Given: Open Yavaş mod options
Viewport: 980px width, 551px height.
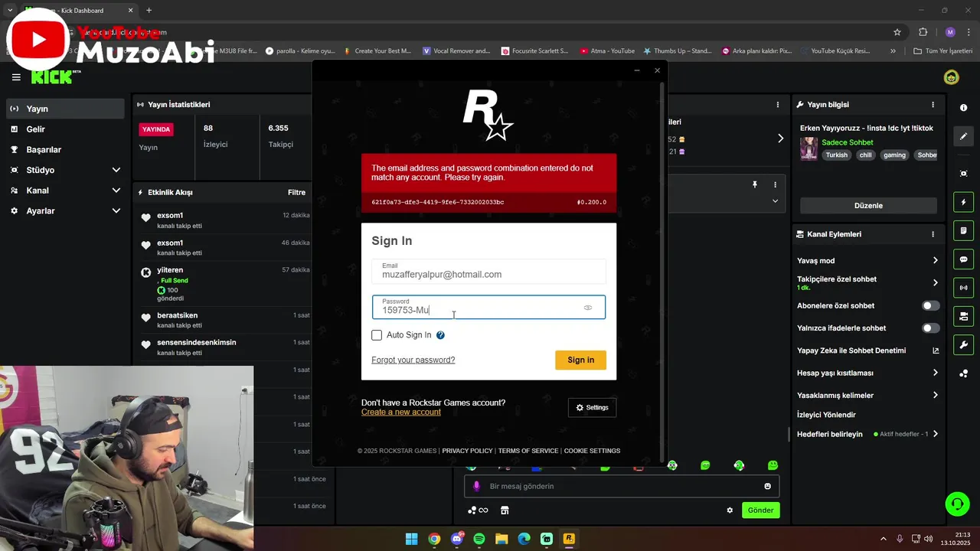Looking at the screenshot, I should tap(867, 260).
